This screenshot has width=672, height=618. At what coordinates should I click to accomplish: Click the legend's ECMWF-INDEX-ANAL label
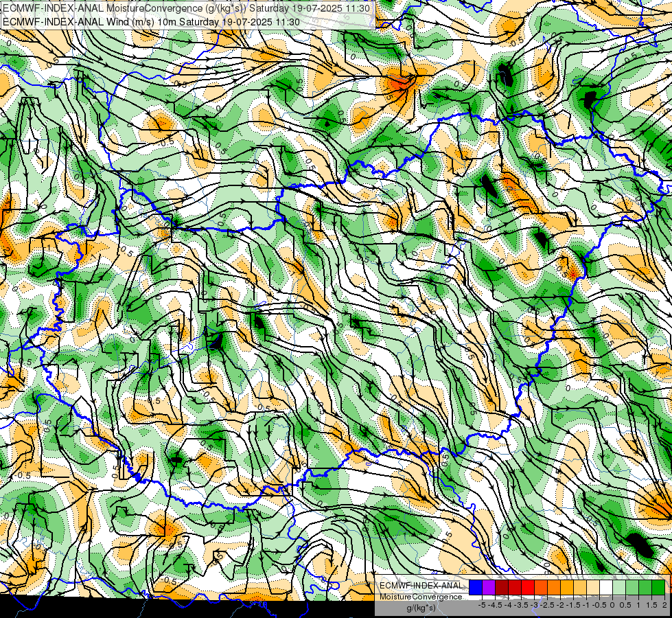[x=421, y=586]
